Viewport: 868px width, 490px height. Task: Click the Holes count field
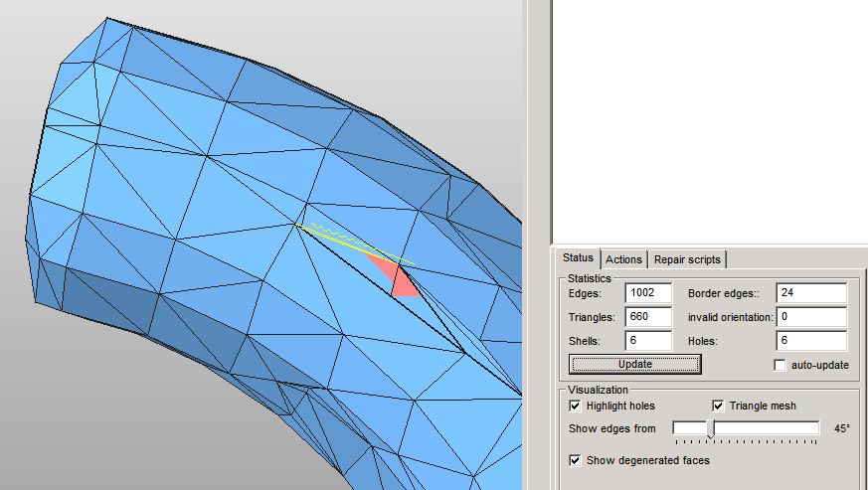811,341
